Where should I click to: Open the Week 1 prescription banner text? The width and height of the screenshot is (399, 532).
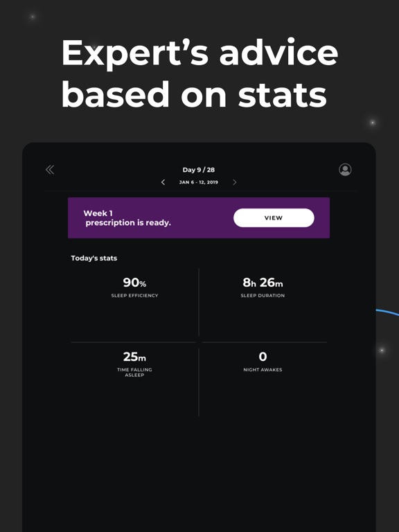[x=127, y=218]
